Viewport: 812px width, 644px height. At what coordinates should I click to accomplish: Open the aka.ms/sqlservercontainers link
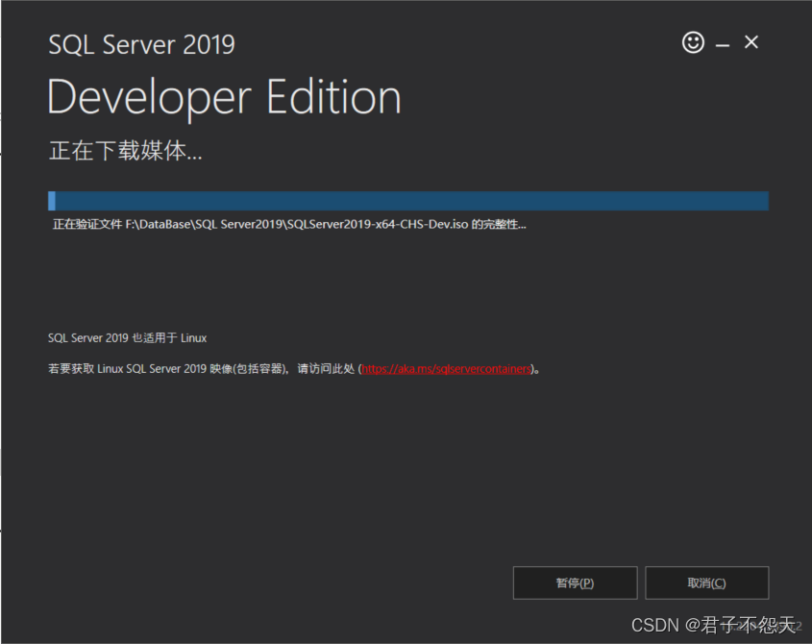(x=447, y=369)
